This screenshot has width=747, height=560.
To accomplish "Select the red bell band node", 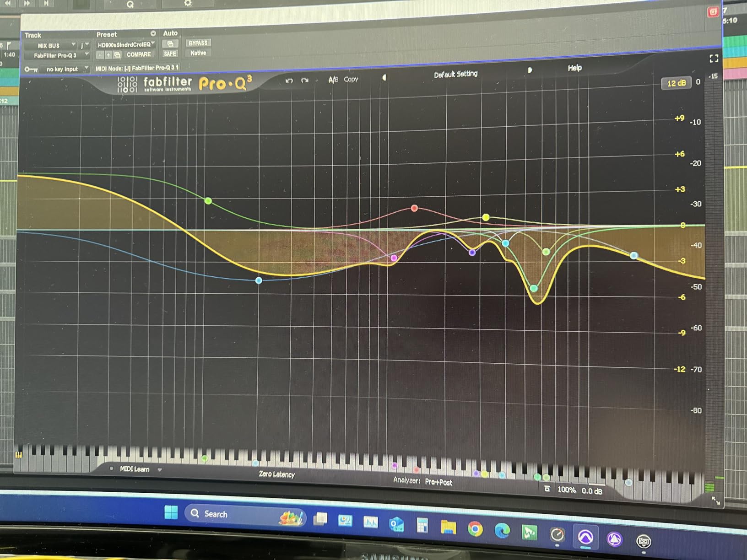I will (x=414, y=208).
